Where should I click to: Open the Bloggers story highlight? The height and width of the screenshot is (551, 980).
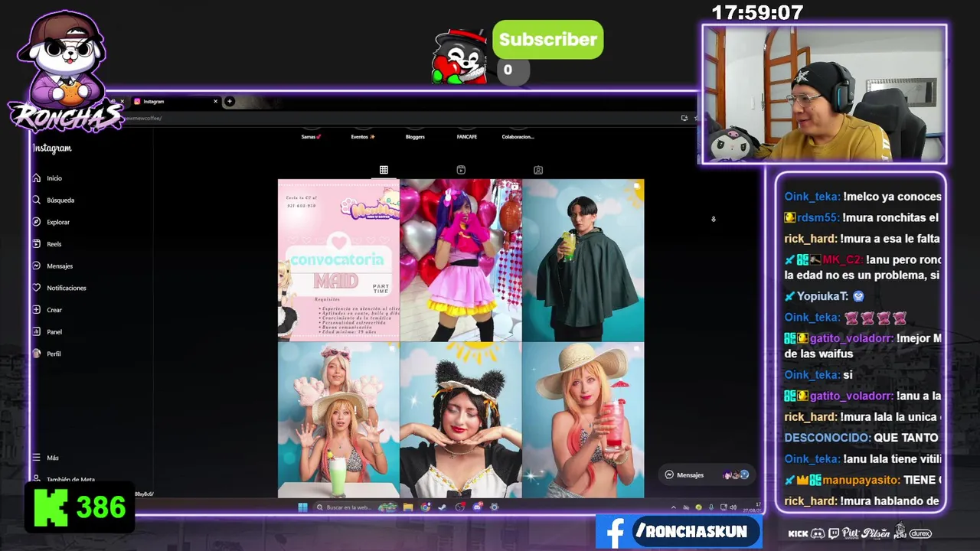click(415, 136)
